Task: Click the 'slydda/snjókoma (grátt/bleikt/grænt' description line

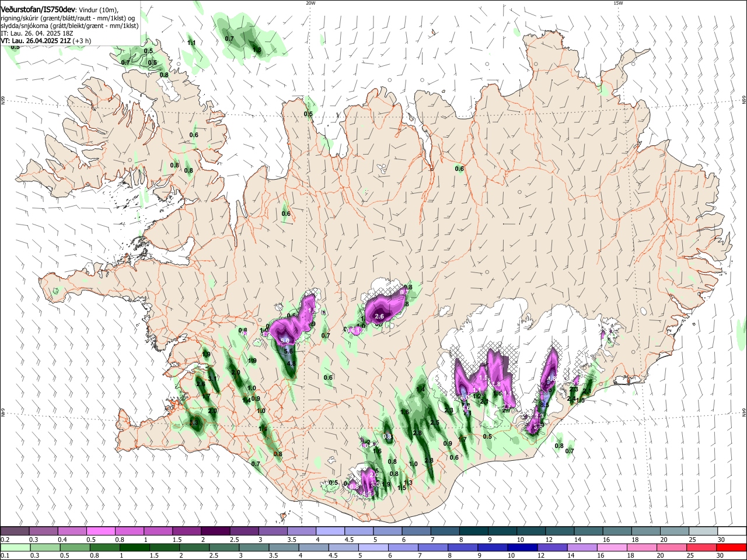Action: click(69, 26)
